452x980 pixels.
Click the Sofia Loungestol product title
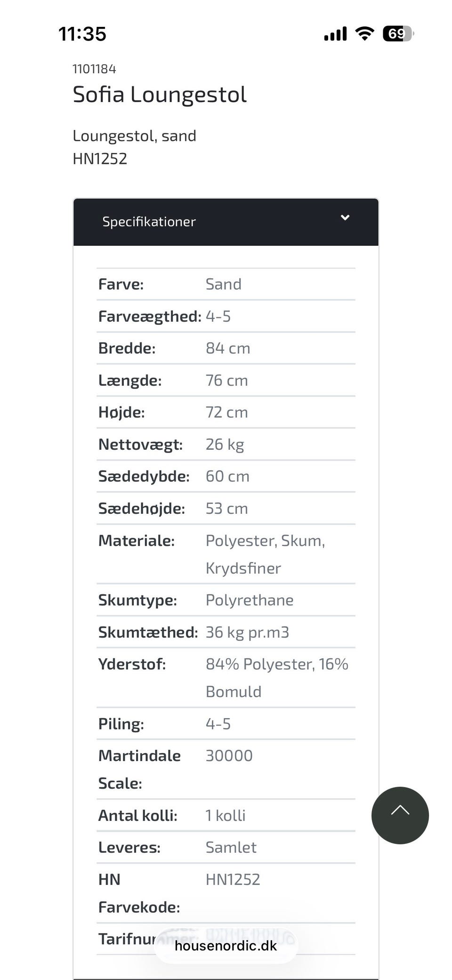tap(160, 95)
